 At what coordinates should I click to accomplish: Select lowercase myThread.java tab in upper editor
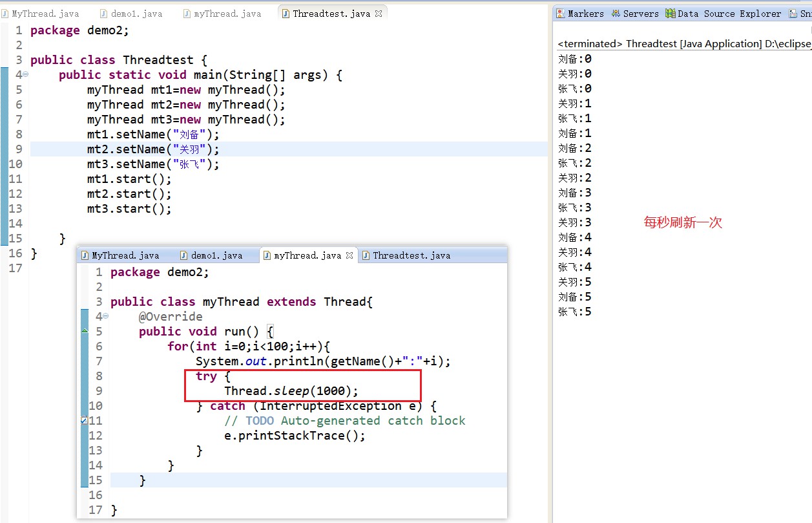tap(224, 13)
